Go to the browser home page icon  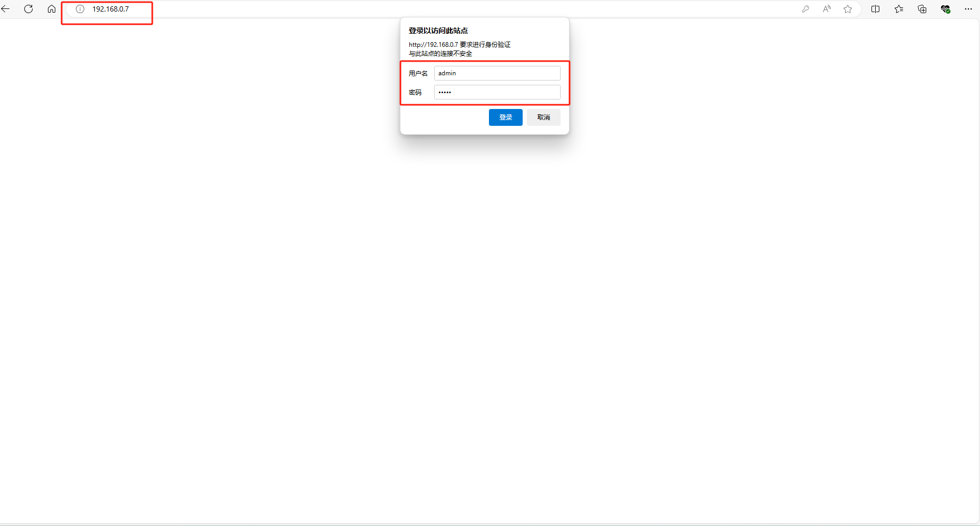point(52,9)
